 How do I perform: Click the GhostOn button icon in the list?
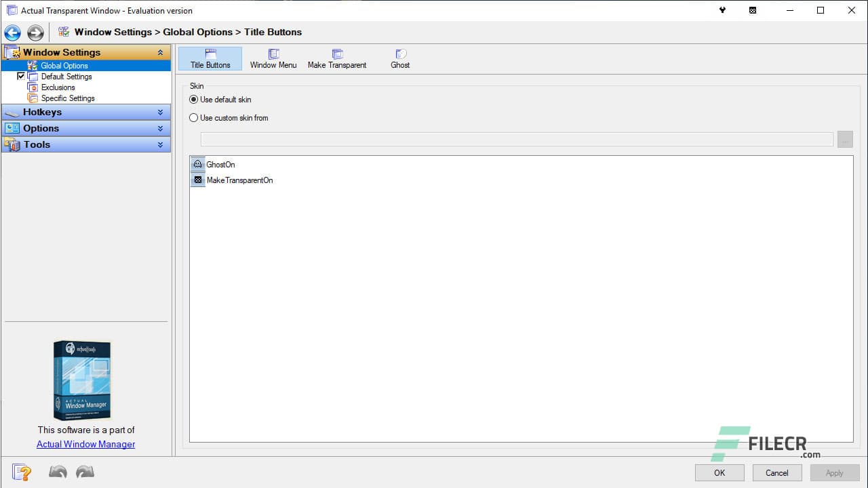197,164
